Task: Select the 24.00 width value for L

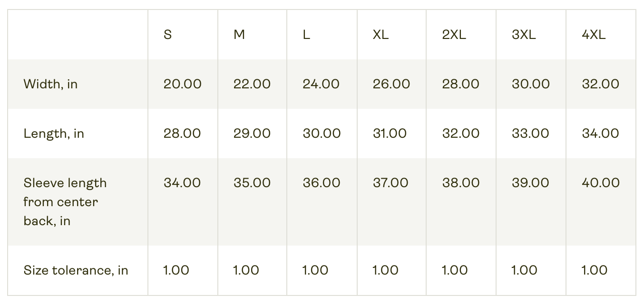Action: 321,84
